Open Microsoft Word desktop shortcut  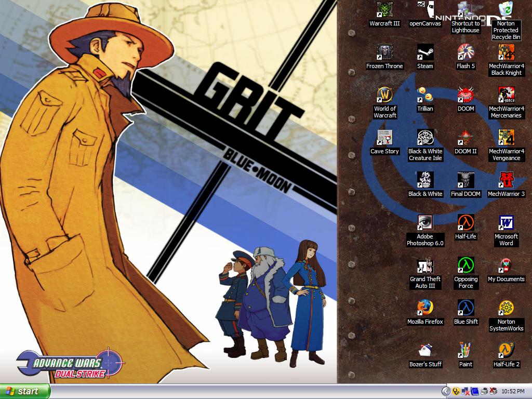click(506, 223)
